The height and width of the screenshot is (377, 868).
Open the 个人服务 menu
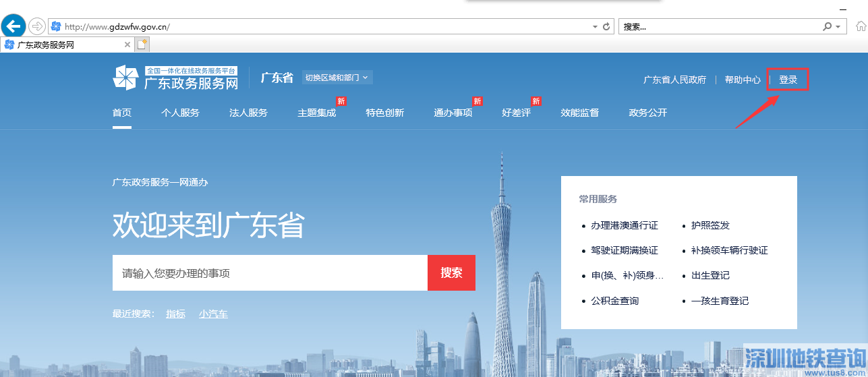click(180, 113)
